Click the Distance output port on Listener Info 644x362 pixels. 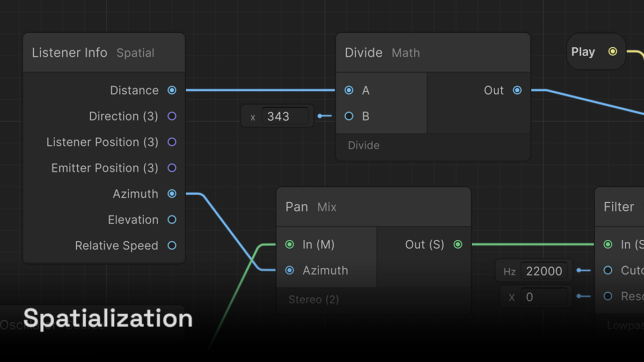(172, 90)
